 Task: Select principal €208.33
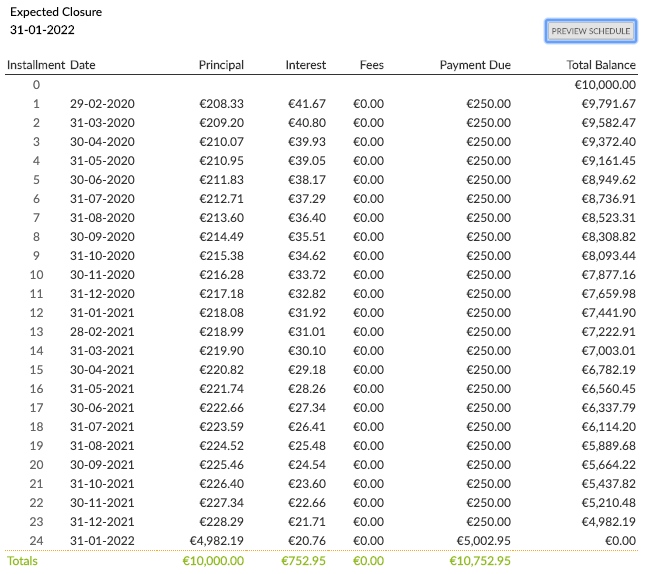222,104
